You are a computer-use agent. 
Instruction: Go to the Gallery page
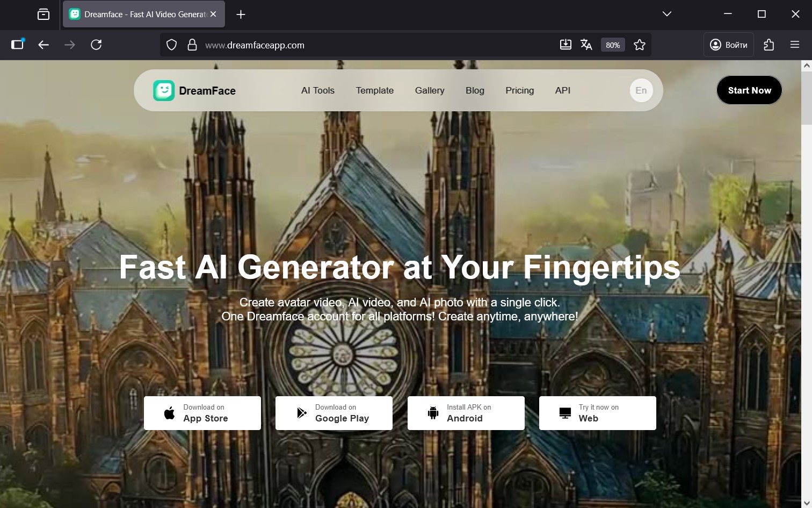pos(430,90)
